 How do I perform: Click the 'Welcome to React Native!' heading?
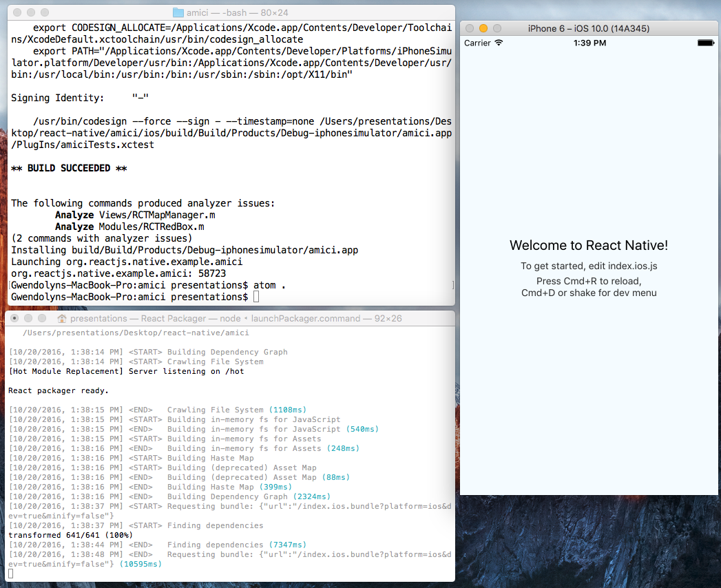click(x=589, y=245)
